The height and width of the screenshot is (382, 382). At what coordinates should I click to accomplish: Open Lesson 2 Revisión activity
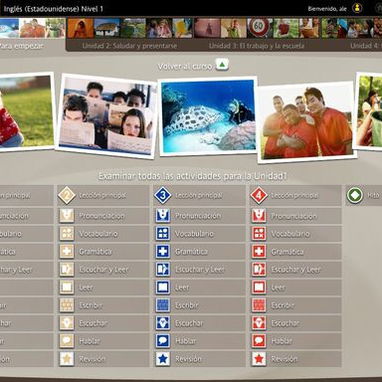[x=103, y=359]
